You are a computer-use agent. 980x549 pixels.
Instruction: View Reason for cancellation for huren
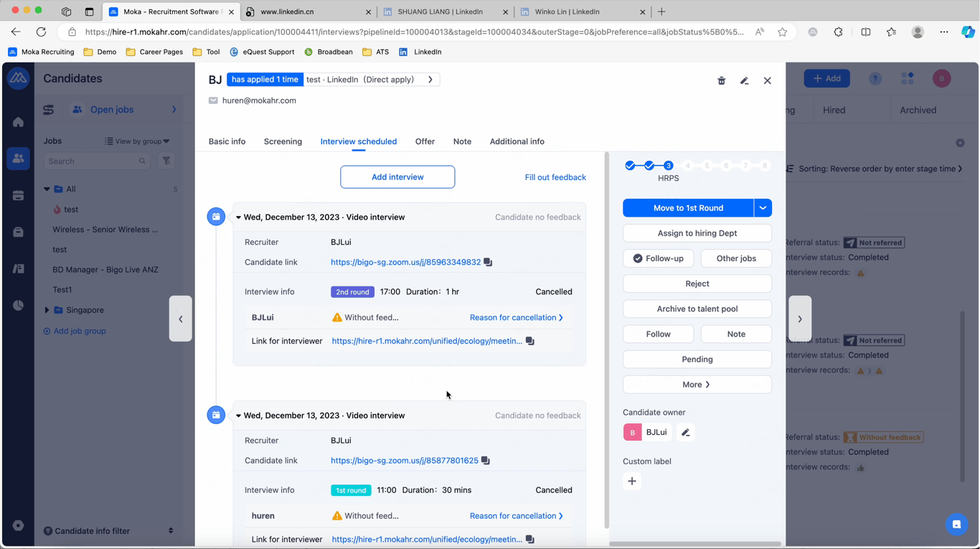click(517, 516)
